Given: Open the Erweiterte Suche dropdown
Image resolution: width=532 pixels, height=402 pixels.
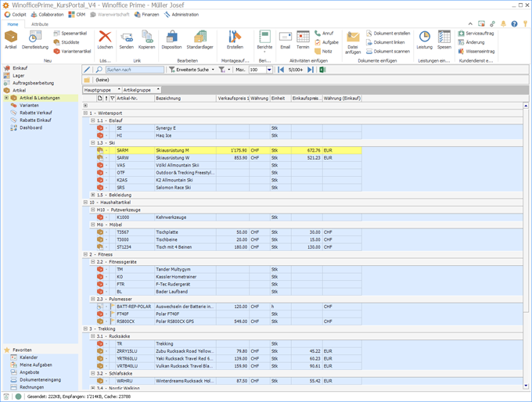Looking at the screenshot, I should coord(192,70).
